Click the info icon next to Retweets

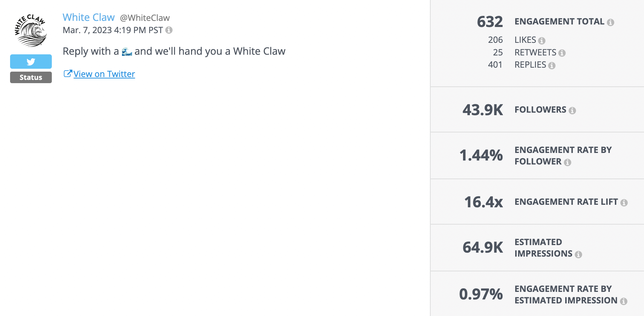click(x=562, y=53)
